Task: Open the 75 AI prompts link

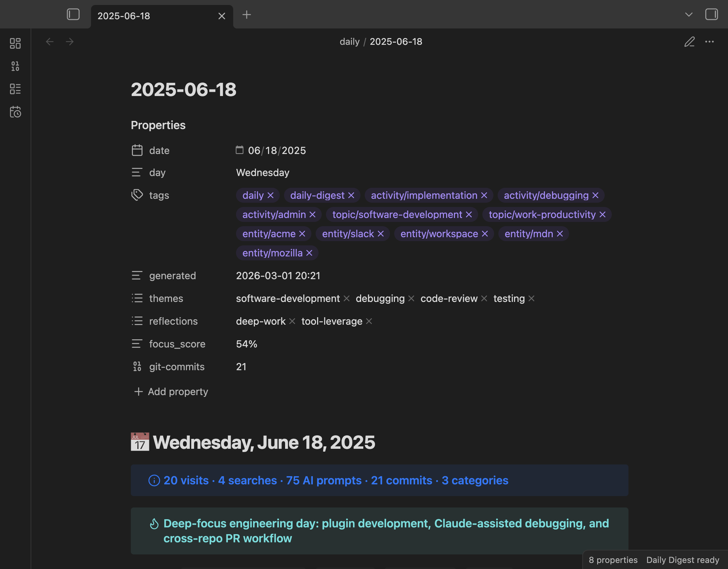Action: click(324, 480)
